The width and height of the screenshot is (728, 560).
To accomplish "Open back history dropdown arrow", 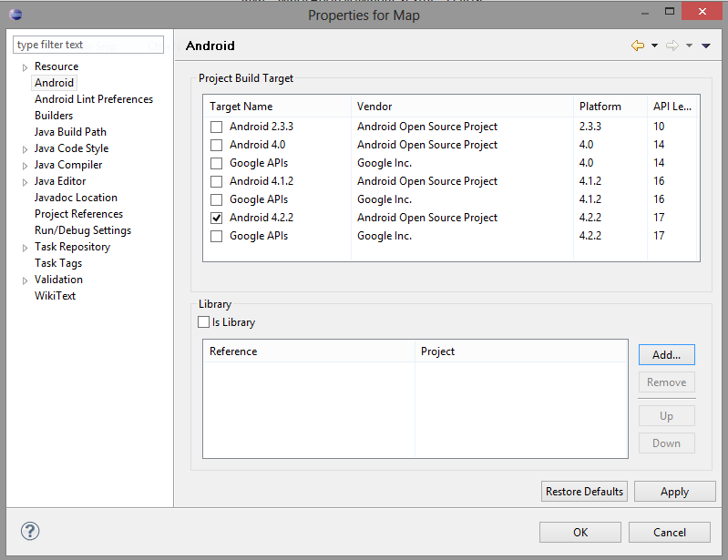I will point(654,46).
